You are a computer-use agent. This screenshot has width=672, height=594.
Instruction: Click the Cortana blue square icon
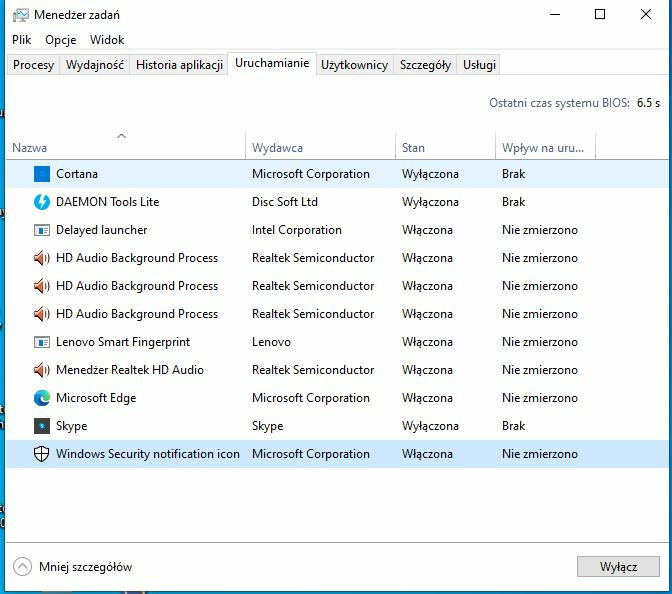(42, 174)
